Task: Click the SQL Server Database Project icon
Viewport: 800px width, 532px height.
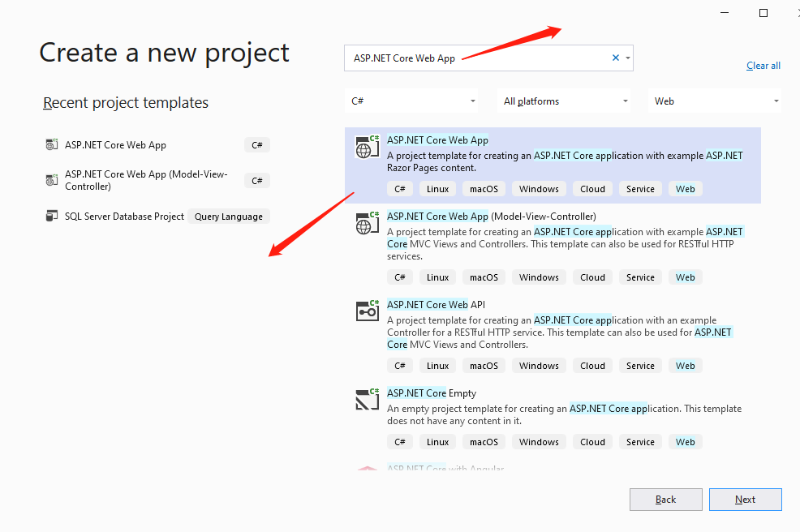Action: coord(52,217)
